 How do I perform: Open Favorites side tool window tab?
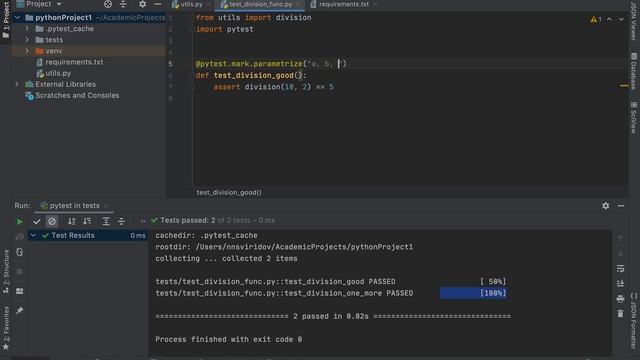6,329
